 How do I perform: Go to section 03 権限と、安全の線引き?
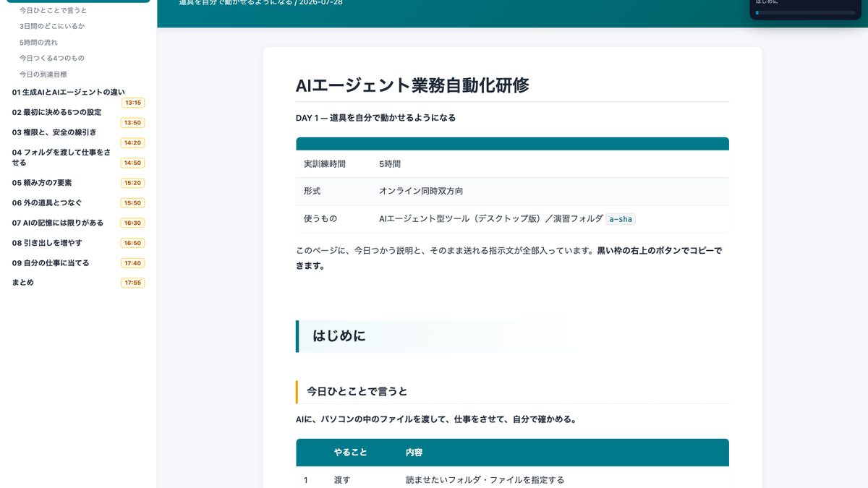pyautogui.click(x=54, y=132)
